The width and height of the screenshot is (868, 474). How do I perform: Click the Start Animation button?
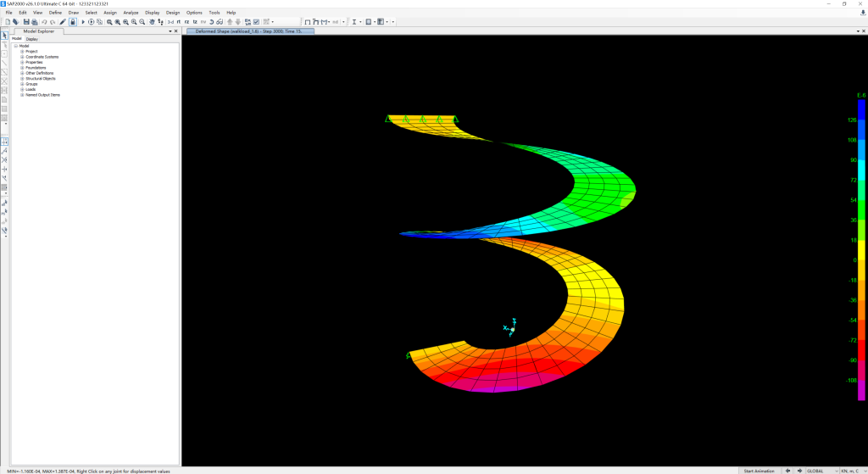coord(759,471)
